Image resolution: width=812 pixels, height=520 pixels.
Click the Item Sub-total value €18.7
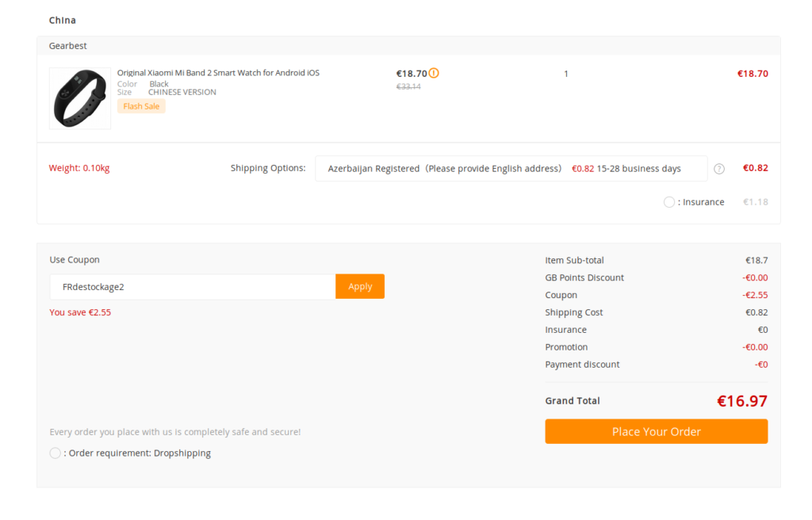tap(756, 260)
